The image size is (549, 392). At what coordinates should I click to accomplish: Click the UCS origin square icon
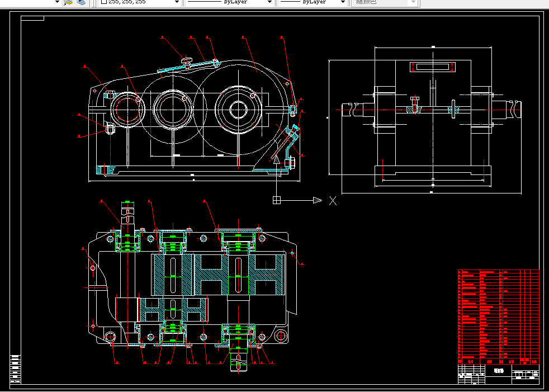(277, 200)
